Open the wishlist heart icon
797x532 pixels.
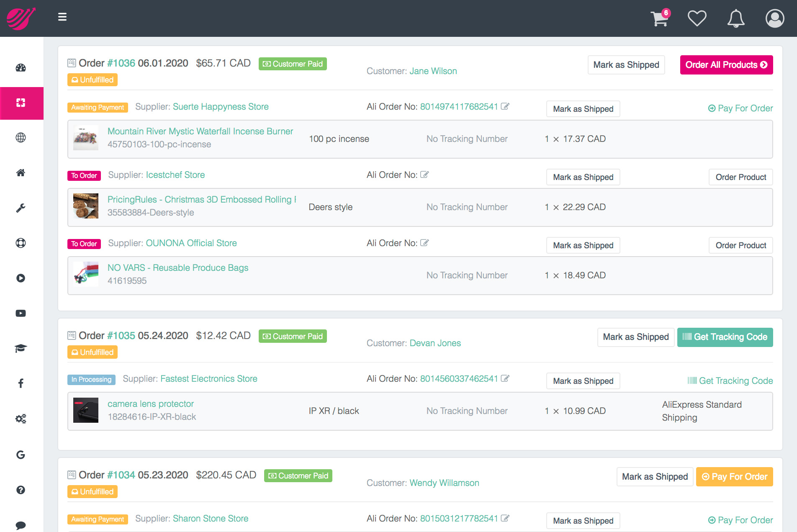click(697, 18)
